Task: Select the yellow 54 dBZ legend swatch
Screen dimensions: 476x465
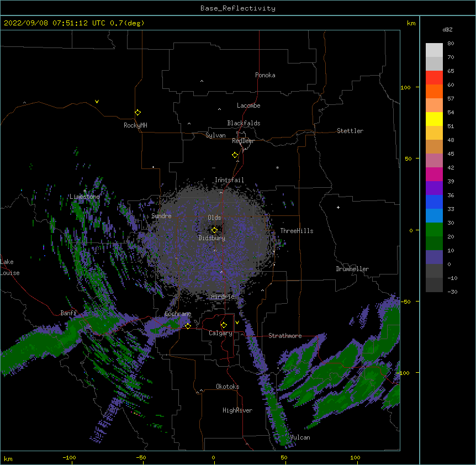Action: click(434, 119)
